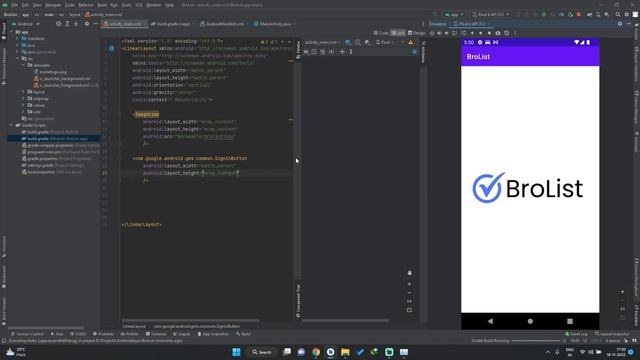640x360 pixels.
Task: Toggle design view options eye icon
Action: (306, 52)
